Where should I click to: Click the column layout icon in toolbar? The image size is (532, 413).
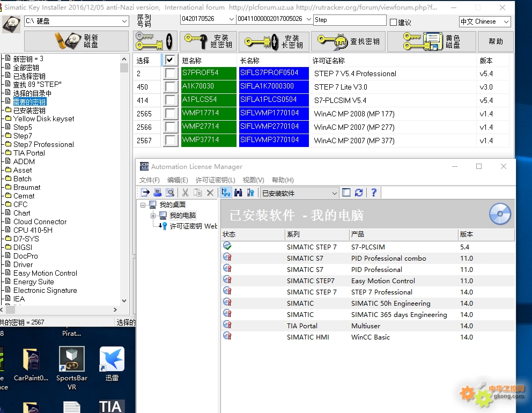[346, 193]
